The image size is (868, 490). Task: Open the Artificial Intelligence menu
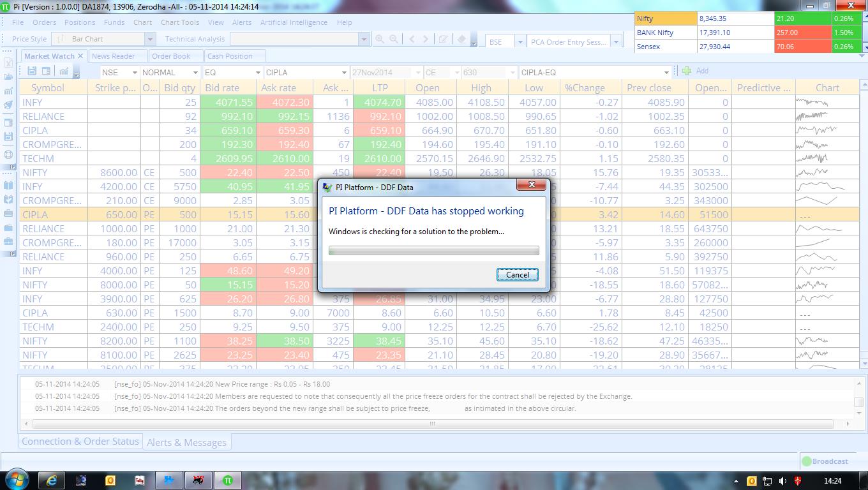(x=294, y=22)
